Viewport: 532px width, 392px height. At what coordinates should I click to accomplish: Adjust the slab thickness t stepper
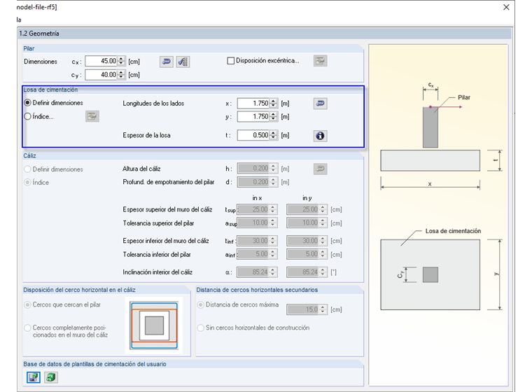coord(274,135)
